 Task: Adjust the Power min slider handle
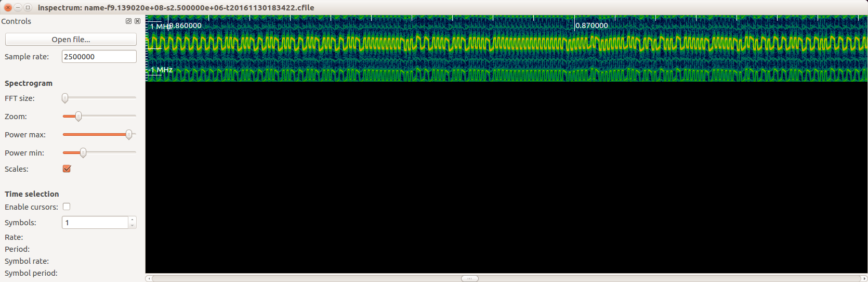(x=83, y=152)
